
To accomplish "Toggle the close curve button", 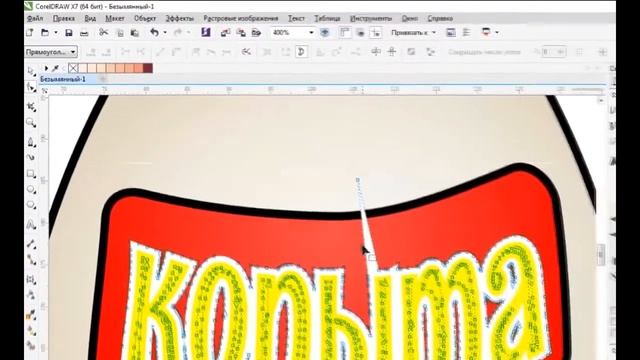I will pos(301,52).
